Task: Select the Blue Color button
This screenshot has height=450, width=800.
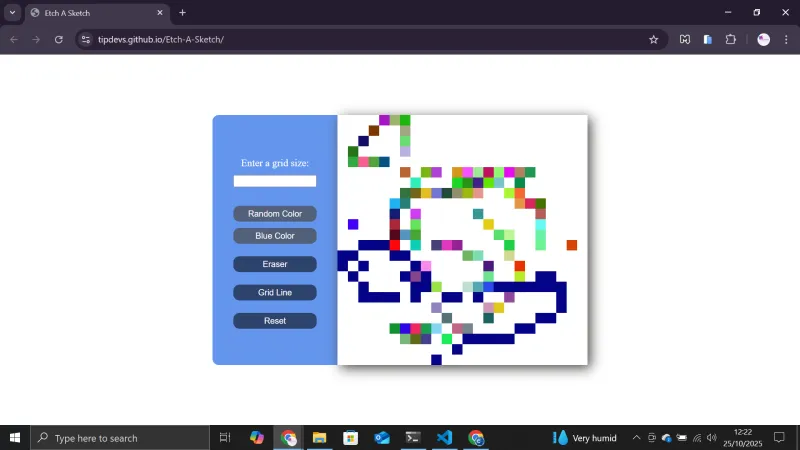Action: pyautogui.click(x=274, y=236)
